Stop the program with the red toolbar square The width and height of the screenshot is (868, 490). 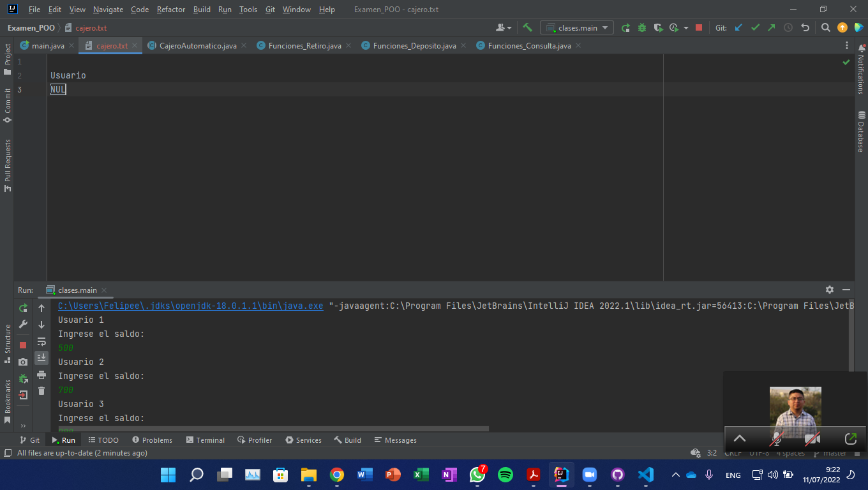click(x=699, y=27)
